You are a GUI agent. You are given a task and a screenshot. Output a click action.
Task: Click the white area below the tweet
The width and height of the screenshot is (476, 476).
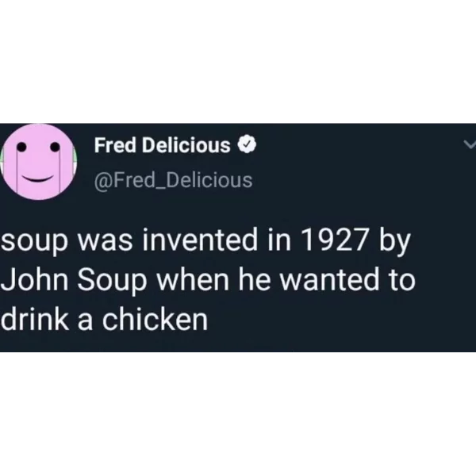[238, 414]
